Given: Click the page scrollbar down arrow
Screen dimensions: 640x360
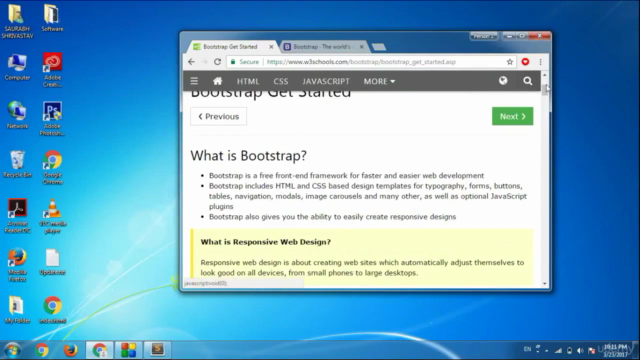Looking at the screenshot, I should 545,284.
